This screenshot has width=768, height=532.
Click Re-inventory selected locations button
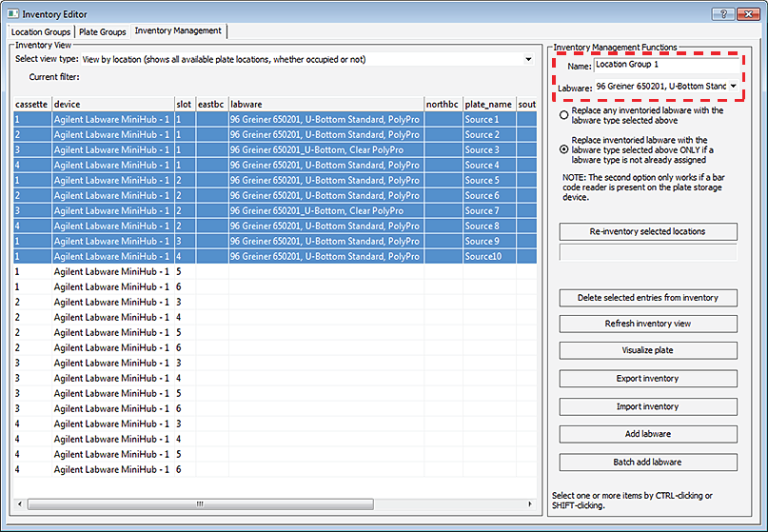point(648,232)
